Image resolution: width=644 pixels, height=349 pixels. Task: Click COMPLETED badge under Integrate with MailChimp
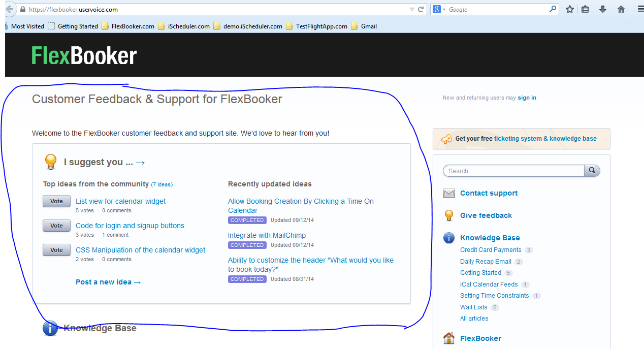coord(247,245)
